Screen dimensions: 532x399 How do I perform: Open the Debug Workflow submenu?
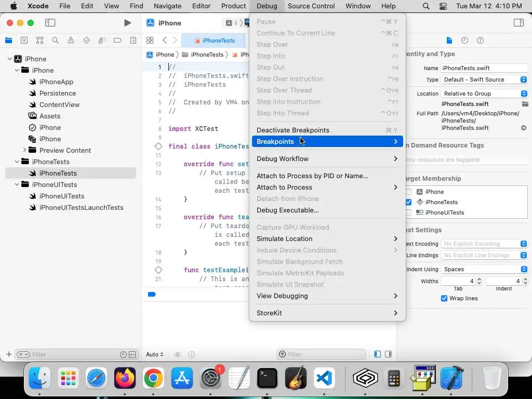tap(327, 159)
